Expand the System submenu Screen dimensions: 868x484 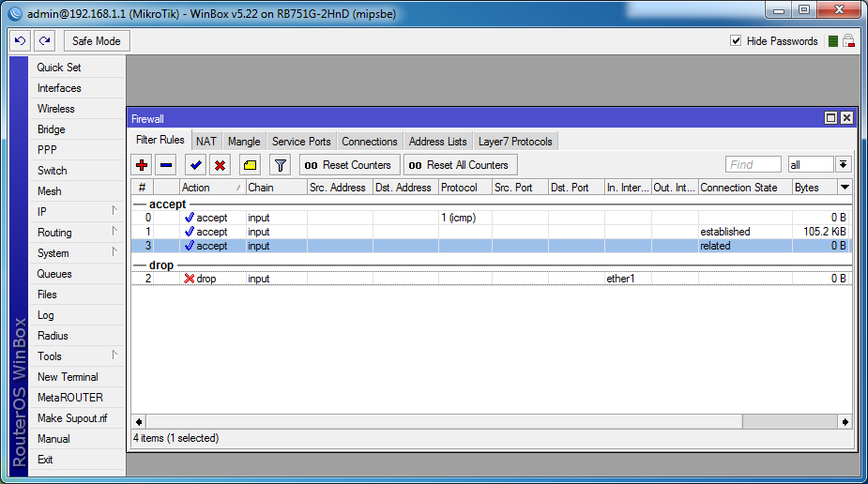(x=114, y=251)
